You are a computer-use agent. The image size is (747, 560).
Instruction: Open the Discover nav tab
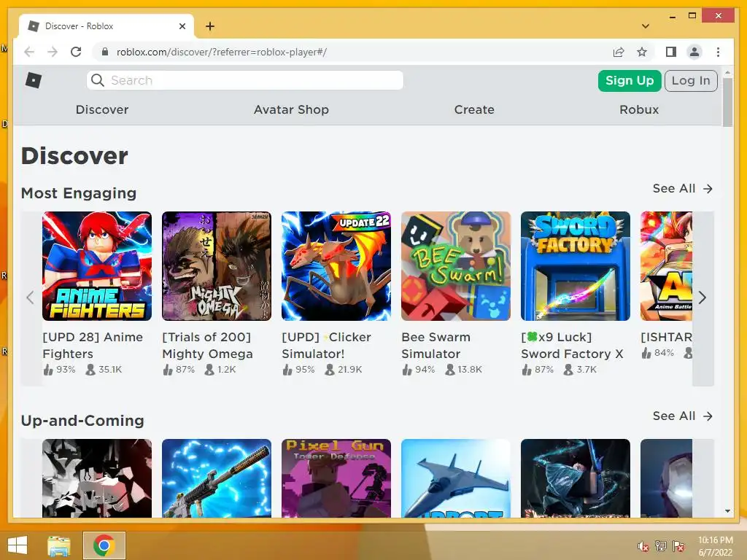coord(102,109)
